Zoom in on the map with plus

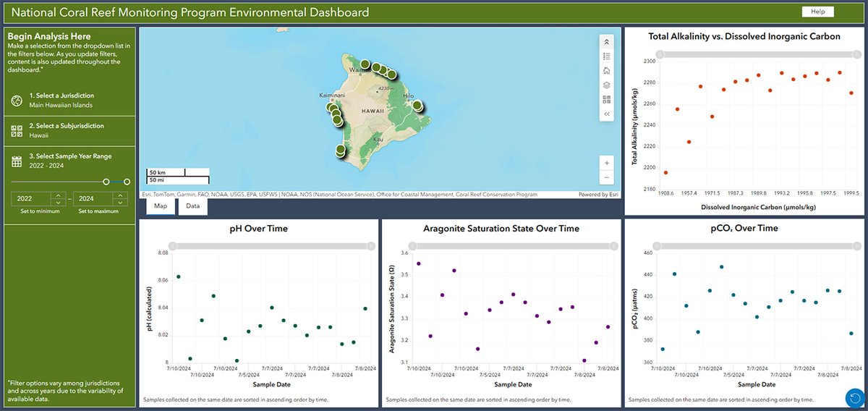(607, 163)
